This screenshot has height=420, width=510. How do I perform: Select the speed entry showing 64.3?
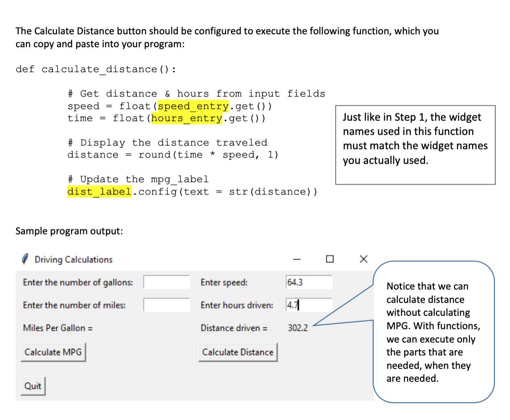click(309, 282)
